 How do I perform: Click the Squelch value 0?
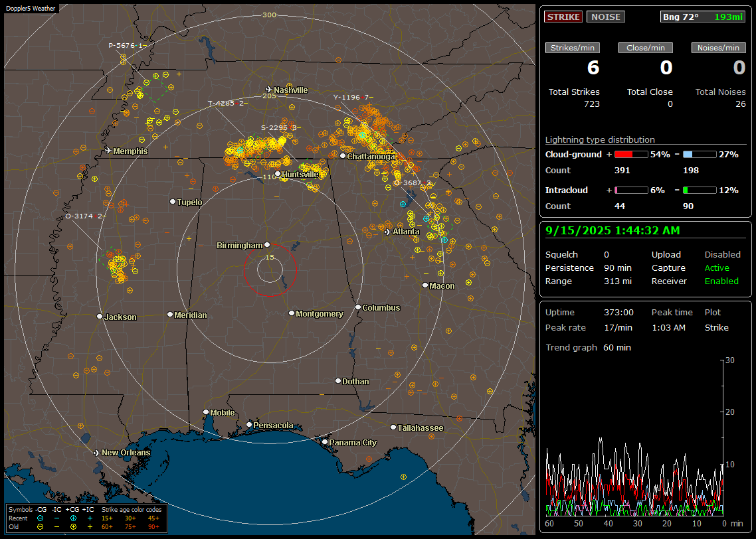(607, 254)
